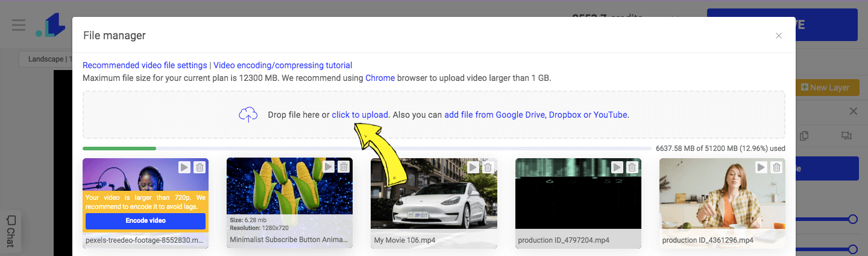This screenshot has width=868, height=256.
Task: Play the Minimalist Subscribe Button Animation preview
Action: [x=329, y=167]
